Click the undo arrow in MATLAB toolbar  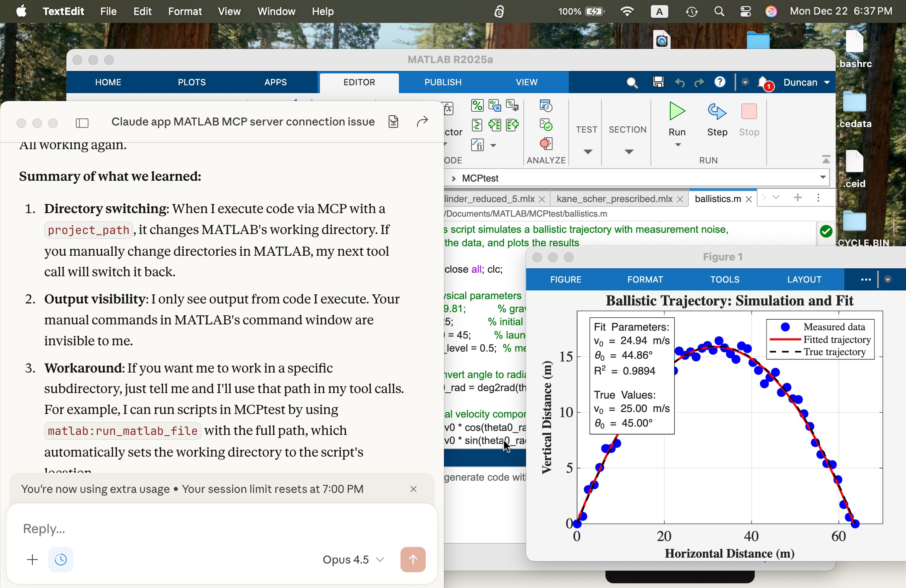coord(679,82)
